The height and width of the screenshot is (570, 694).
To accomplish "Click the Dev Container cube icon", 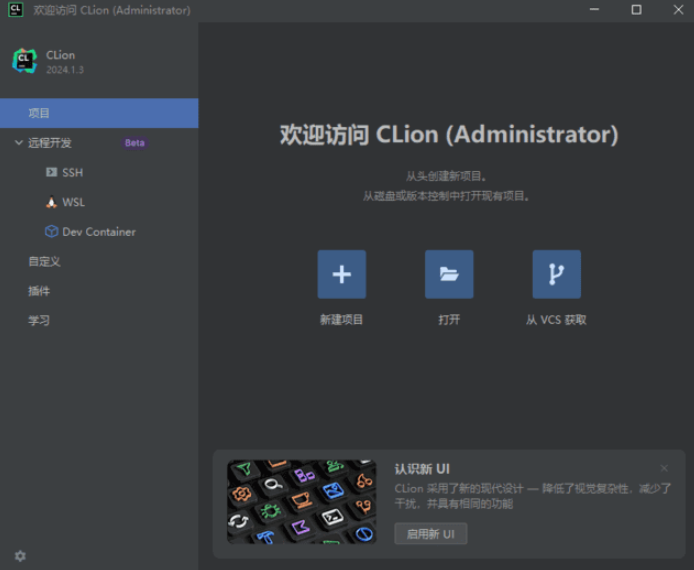I will [51, 231].
